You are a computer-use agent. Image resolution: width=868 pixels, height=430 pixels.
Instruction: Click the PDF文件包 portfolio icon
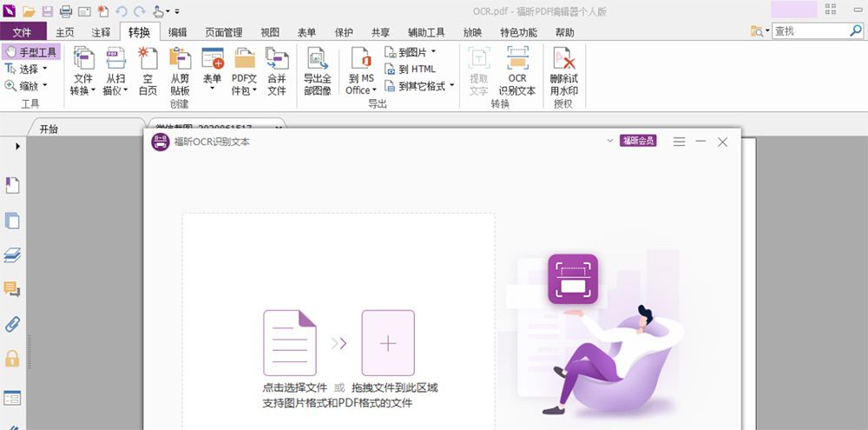(244, 58)
